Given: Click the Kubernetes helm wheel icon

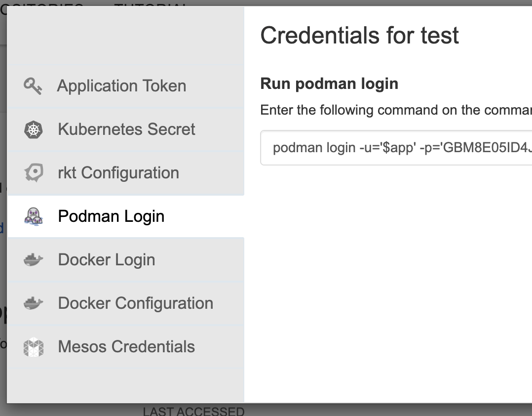Looking at the screenshot, I should (x=34, y=129).
